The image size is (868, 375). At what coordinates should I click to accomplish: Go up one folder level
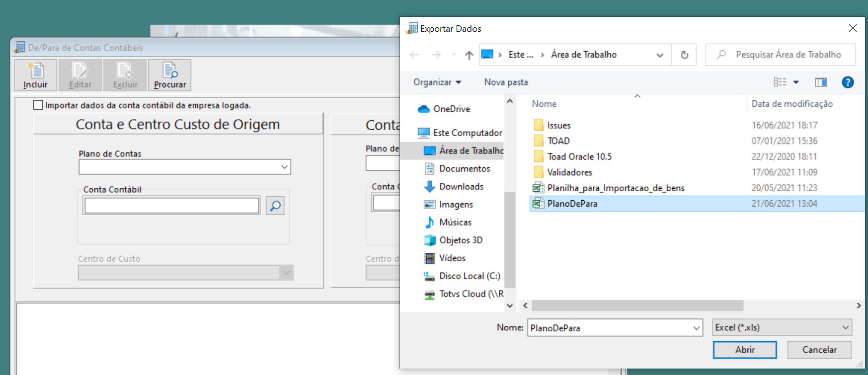(469, 55)
